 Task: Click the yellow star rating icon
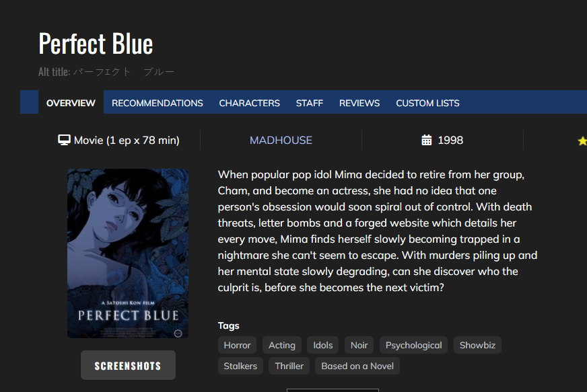coord(582,141)
